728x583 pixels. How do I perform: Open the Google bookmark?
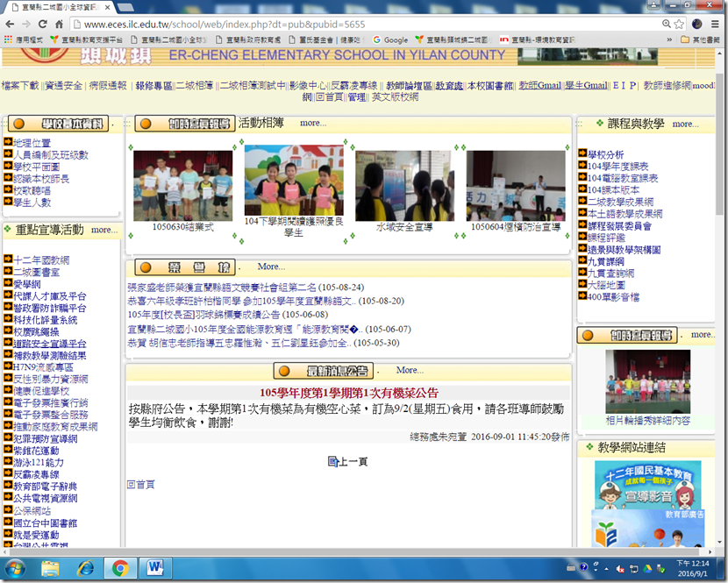(390, 40)
